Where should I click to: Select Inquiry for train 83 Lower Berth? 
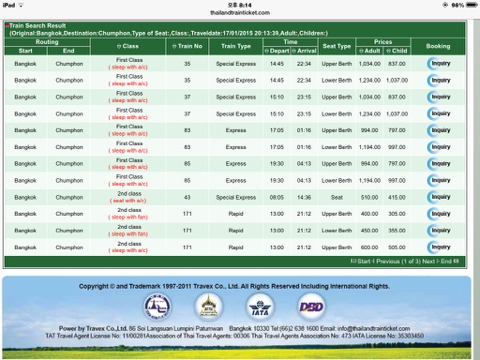click(x=439, y=147)
